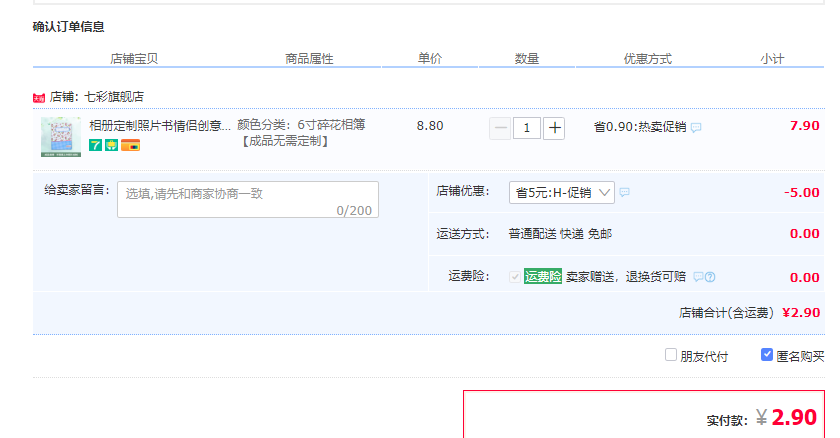Screen dimensions: 840x438
Task: Click the 商品属性 column header
Action: (309, 59)
